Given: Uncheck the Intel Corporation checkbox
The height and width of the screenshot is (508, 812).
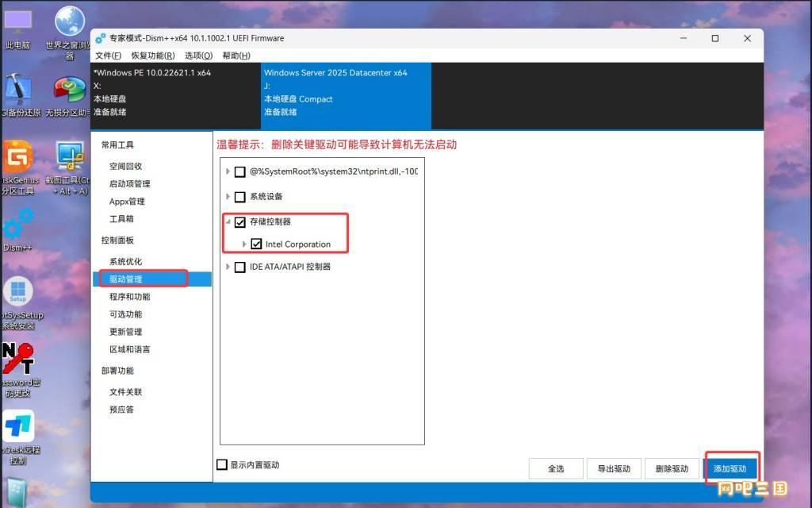Looking at the screenshot, I should [256, 244].
